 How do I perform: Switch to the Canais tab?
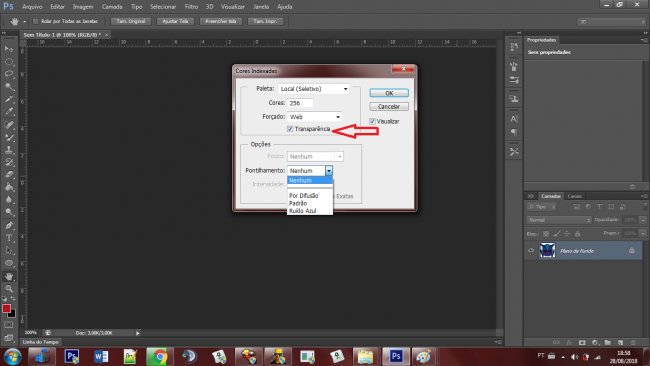(575, 196)
